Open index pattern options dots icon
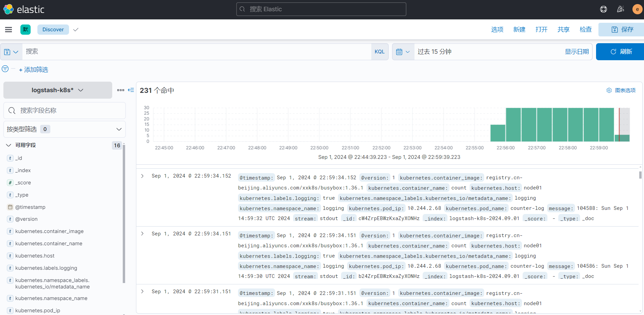The image size is (644, 315). [121, 90]
